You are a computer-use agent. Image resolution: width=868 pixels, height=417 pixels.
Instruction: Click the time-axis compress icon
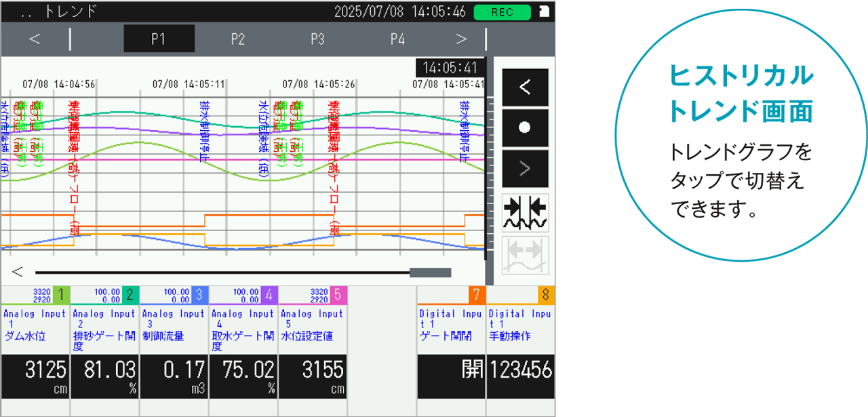(524, 213)
